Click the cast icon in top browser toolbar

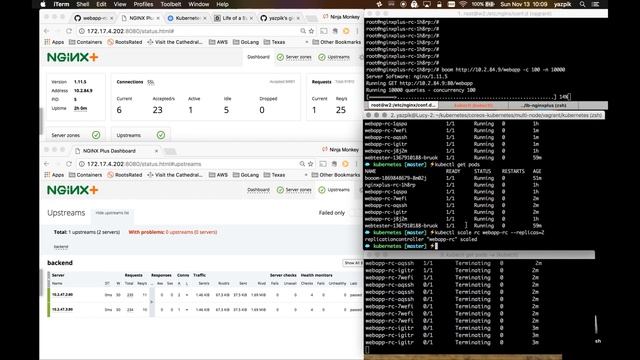click(324, 31)
